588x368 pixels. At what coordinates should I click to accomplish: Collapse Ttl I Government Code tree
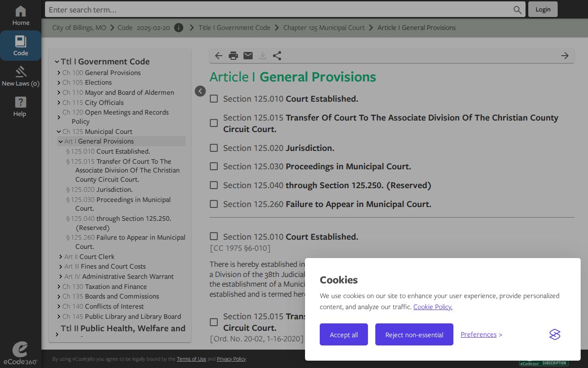57,62
